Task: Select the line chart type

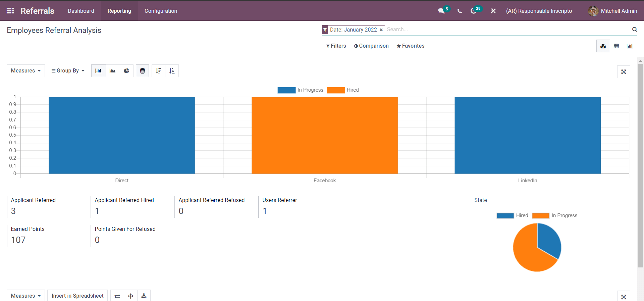Action: point(113,71)
